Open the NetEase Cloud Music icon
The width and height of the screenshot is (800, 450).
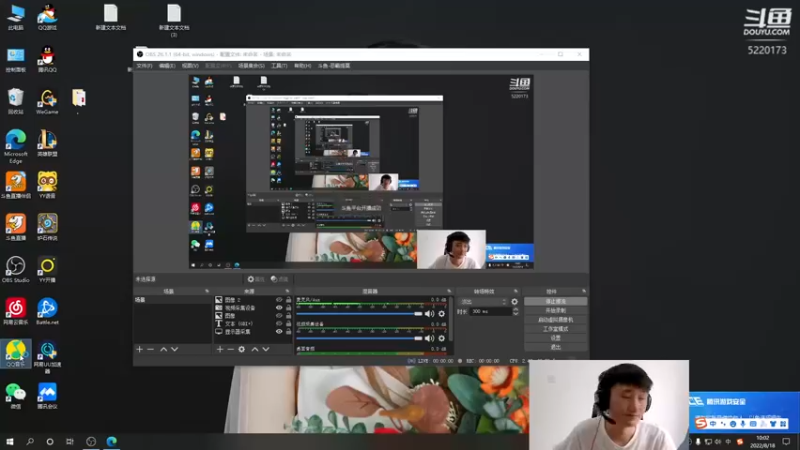pos(15,312)
